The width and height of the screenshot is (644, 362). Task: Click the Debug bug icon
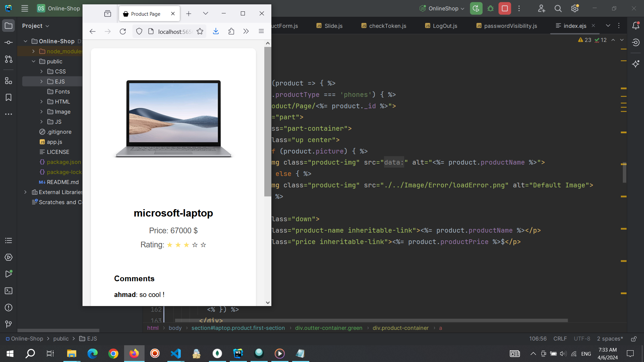point(490,8)
